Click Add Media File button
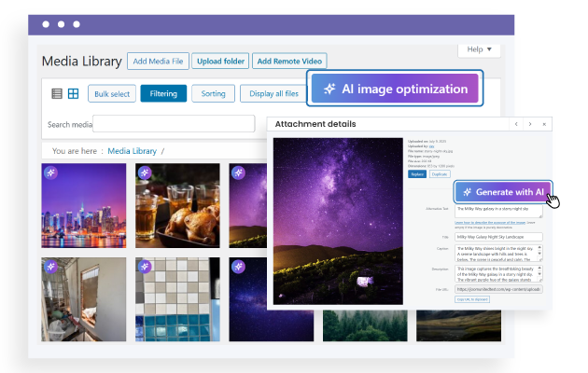 click(158, 61)
